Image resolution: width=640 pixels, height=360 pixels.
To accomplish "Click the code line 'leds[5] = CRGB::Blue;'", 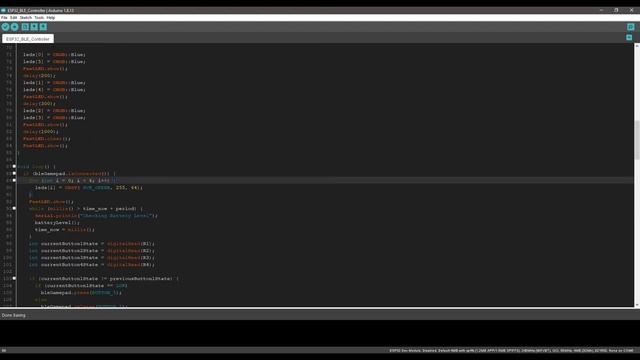I will pos(54,62).
